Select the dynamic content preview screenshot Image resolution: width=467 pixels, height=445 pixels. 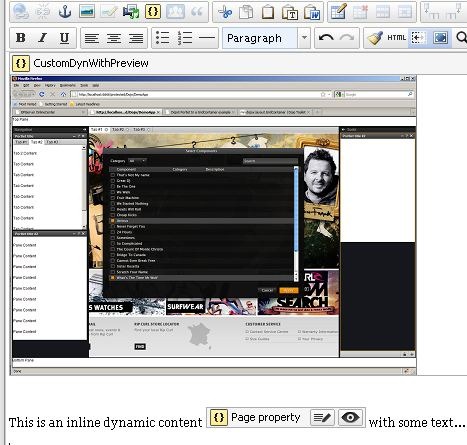(213, 225)
